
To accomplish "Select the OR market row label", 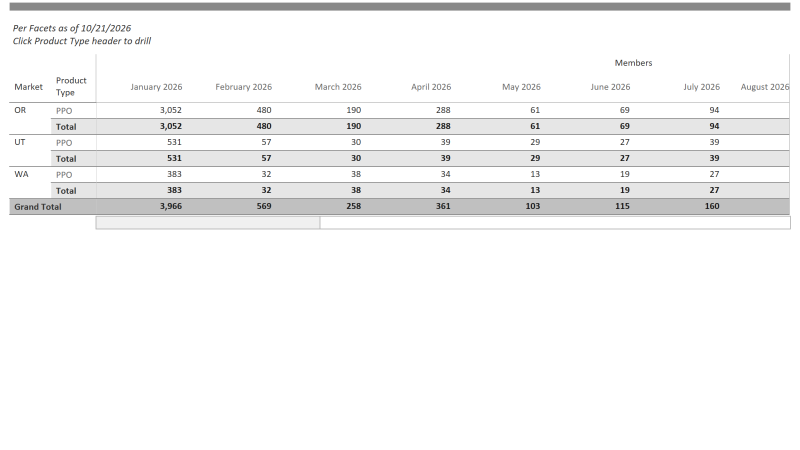I will pos(20,110).
